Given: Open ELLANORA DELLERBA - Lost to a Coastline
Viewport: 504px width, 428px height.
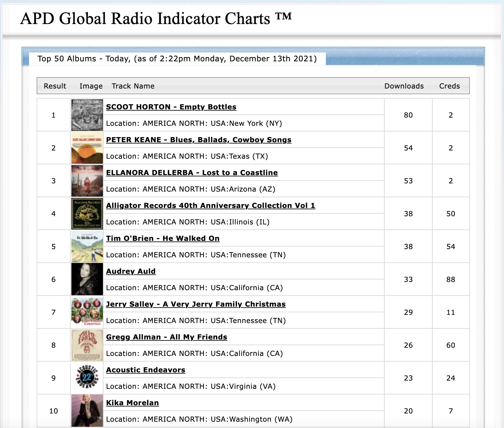Looking at the screenshot, I should pos(192,173).
